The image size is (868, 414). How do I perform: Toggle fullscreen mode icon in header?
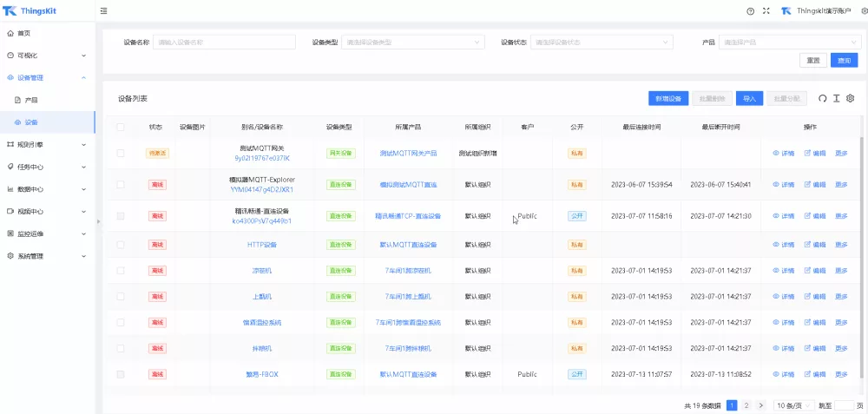pyautogui.click(x=766, y=11)
